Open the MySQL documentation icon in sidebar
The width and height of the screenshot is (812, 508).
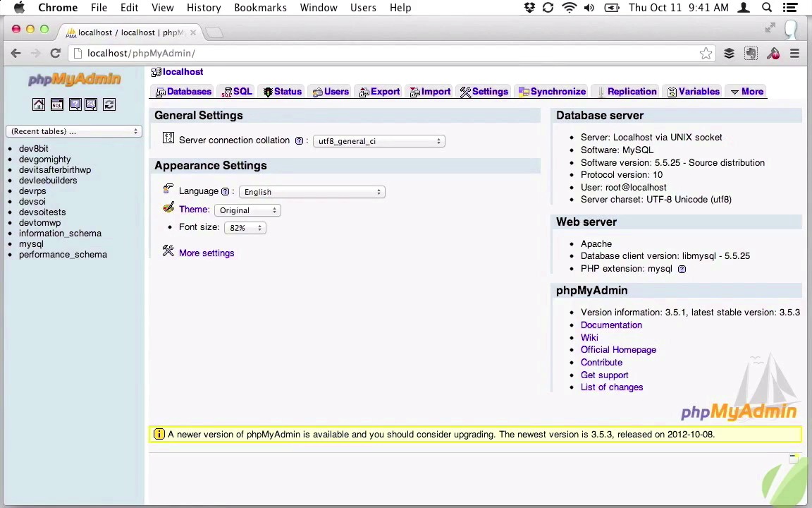coord(91,104)
